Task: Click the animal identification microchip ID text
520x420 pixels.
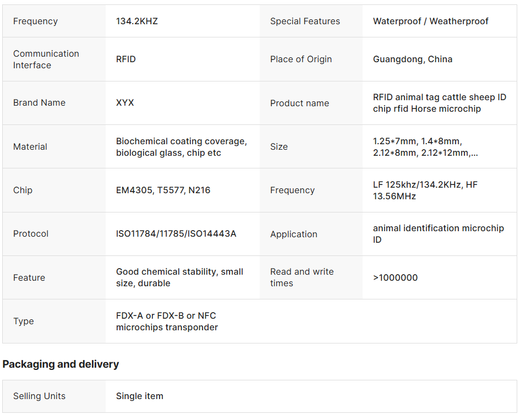Action: coord(438,234)
